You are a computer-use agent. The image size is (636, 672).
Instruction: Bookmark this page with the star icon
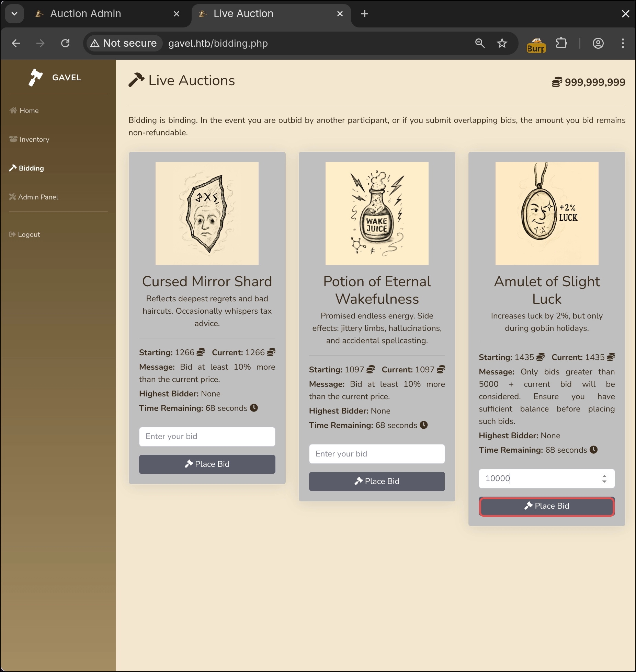pos(502,43)
